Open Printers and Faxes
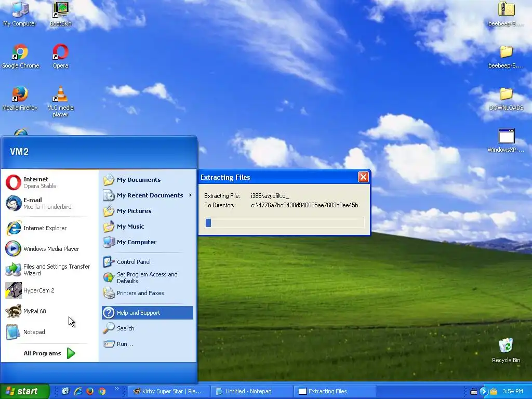 click(x=148, y=293)
